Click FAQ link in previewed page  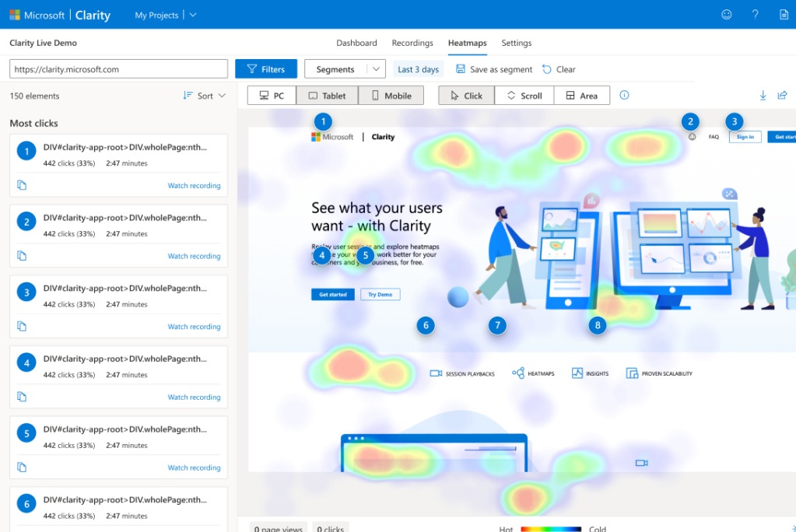tap(714, 137)
